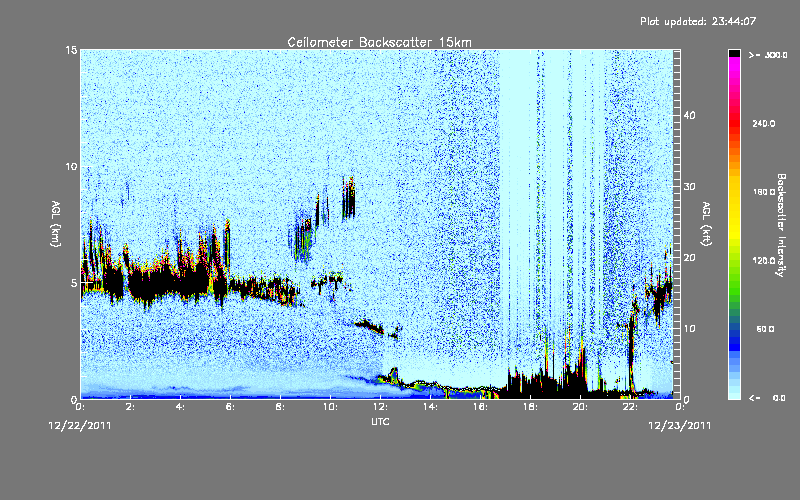Screen dimensions: 800x500
Task: Select the '10' tick on the km axis
Action: point(71,166)
